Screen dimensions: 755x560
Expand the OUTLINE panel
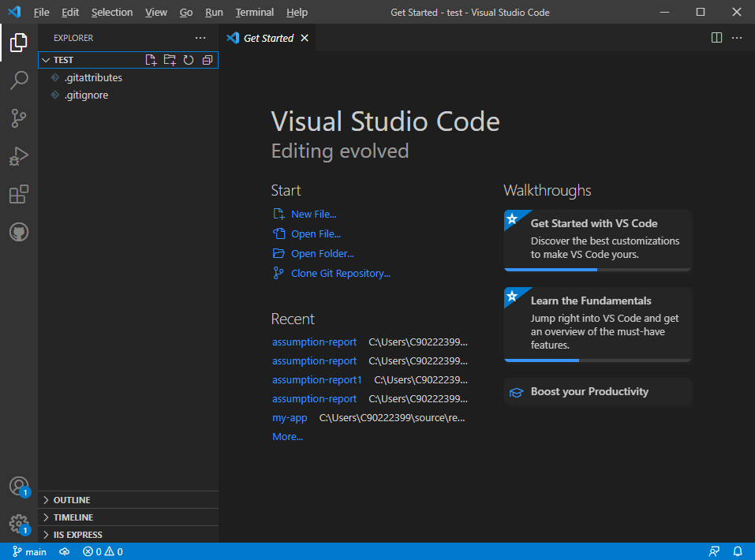[71, 500]
